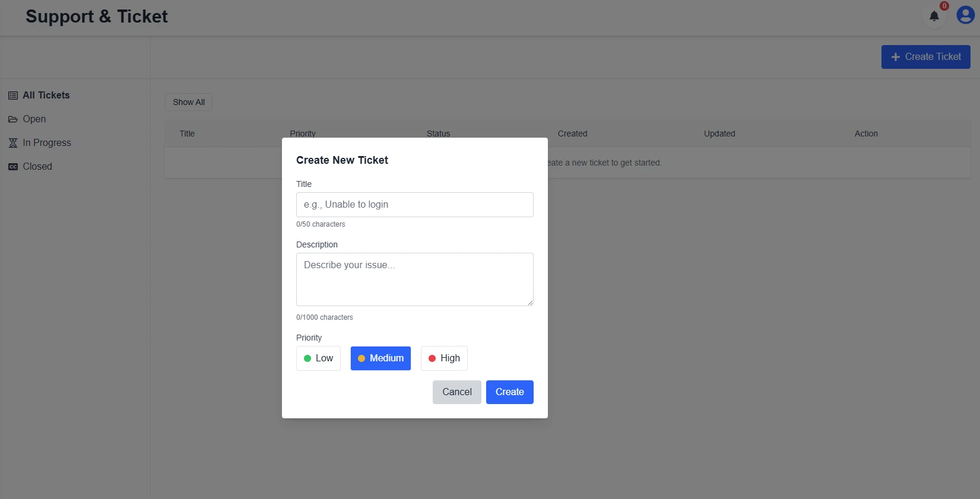Image resolution: width=980 pixels, height=499 pixels.
Task: Click the Medium priority toggle
Action: [380, 358]
